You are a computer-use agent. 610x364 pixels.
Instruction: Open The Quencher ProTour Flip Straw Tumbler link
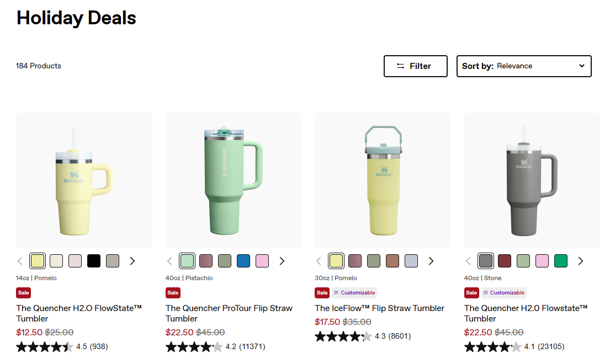click(x=229, y=313)
